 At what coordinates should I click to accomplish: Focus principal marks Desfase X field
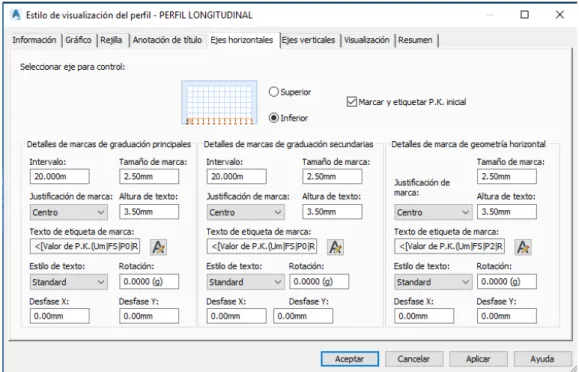click(59, 316)
